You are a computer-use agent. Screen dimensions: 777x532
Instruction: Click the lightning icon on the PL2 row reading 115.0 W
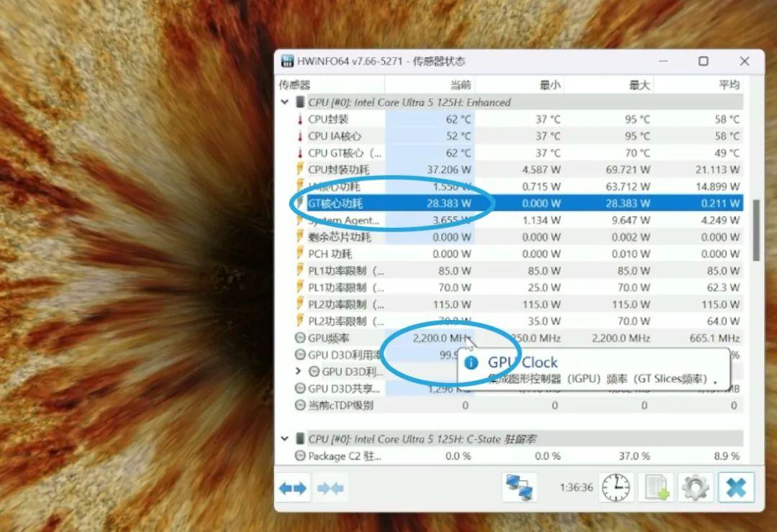coord(300,304)
